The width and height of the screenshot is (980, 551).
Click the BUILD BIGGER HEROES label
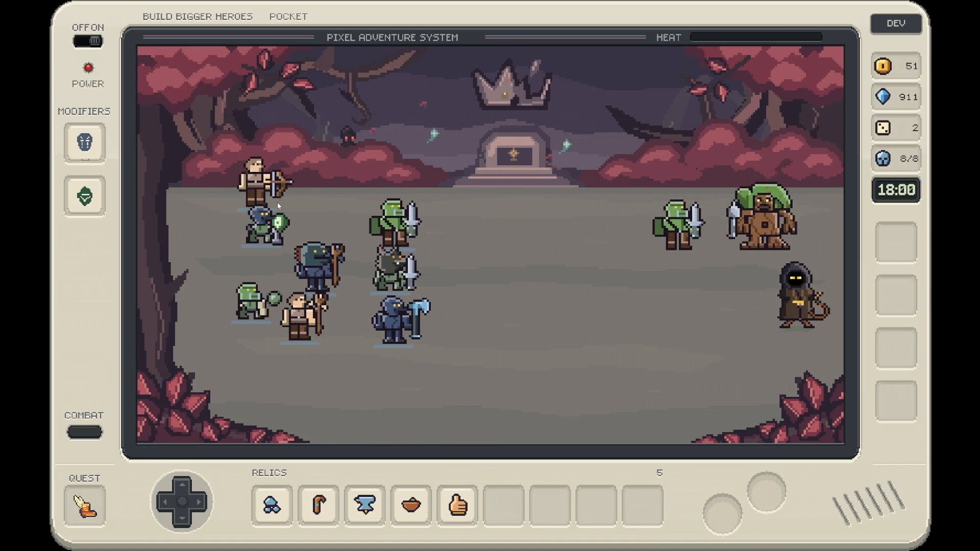click(198, 16)
